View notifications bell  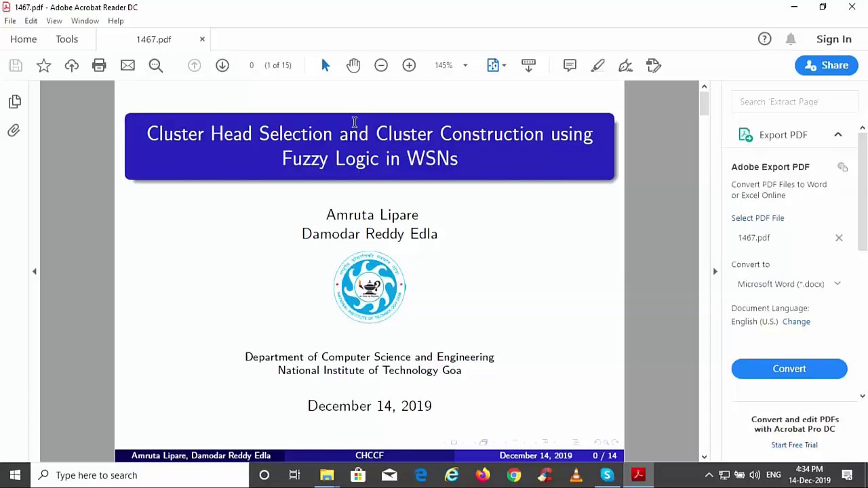[x=791, y=39]
